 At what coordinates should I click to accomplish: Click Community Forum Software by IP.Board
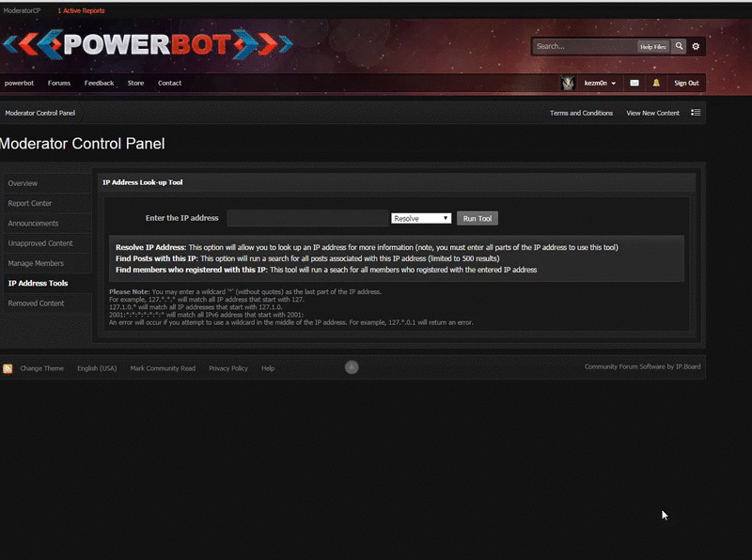642,366
